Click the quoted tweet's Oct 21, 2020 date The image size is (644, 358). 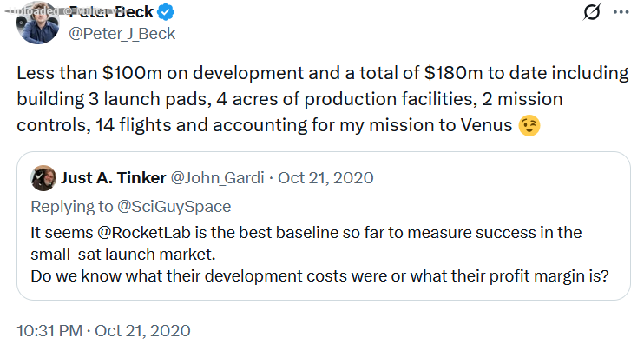[x=325, y=178]
